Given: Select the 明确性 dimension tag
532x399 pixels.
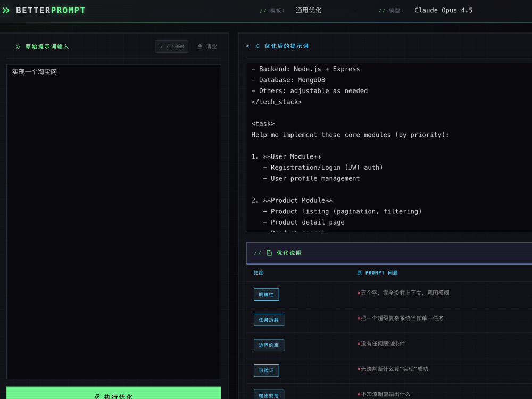Looking at the screenshot, I should [x=267, y=295].
